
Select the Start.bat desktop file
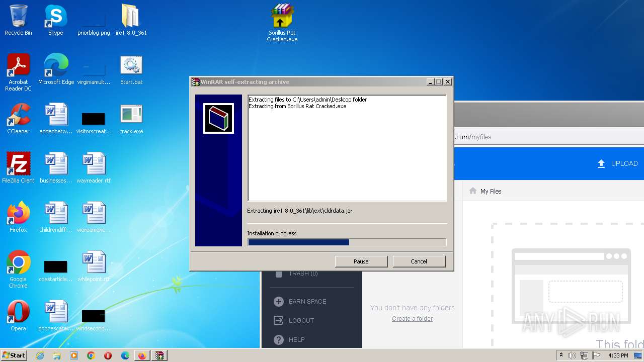click(x=131, y=69)
